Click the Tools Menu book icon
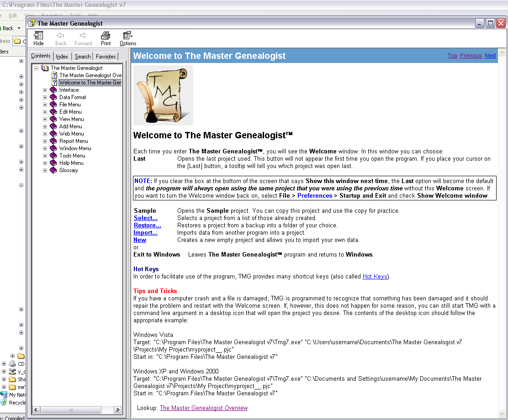The height and width of the screenshot is (420, 508). tap(53, 156)
